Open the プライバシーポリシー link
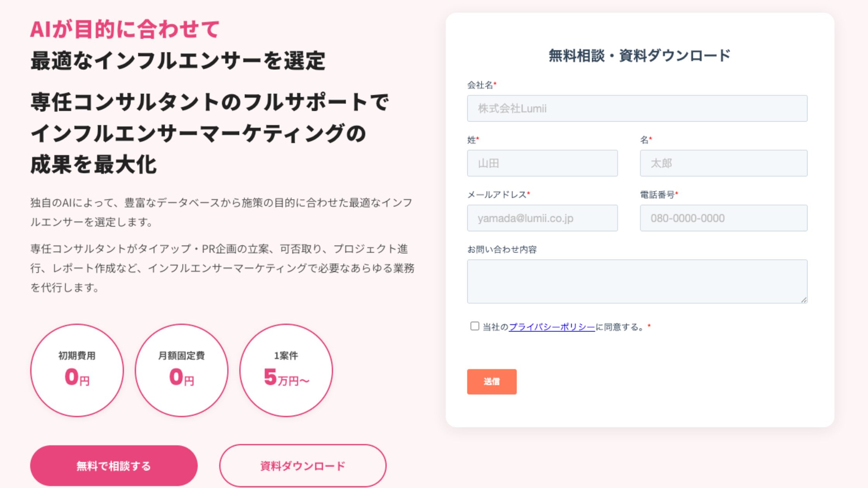 click(552, 327)
